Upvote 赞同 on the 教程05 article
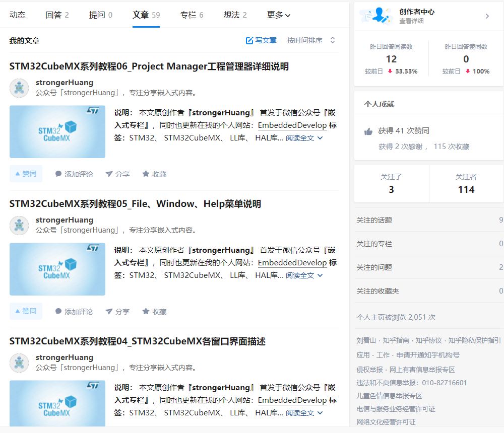 point(26,311)
